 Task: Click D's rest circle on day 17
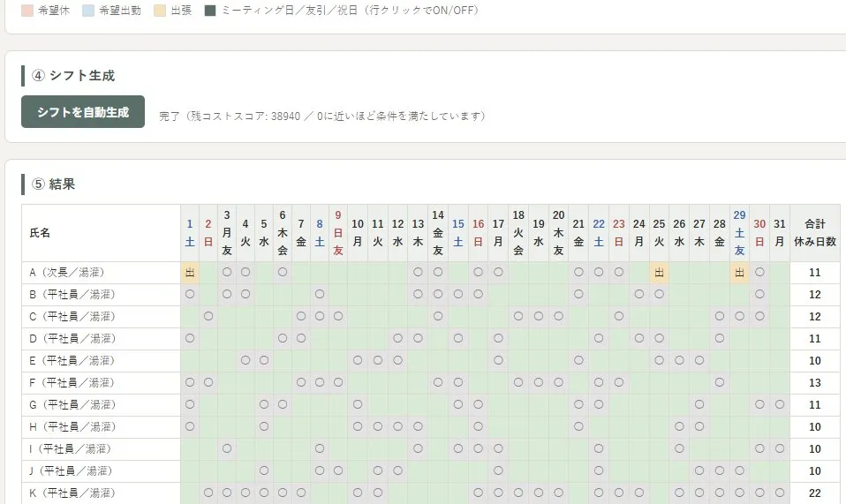(498, 339)
